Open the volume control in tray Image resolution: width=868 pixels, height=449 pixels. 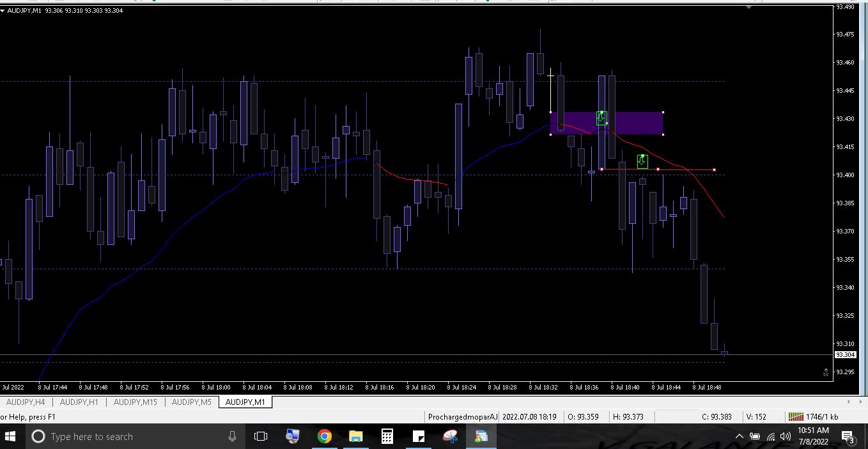coord(786,436)
